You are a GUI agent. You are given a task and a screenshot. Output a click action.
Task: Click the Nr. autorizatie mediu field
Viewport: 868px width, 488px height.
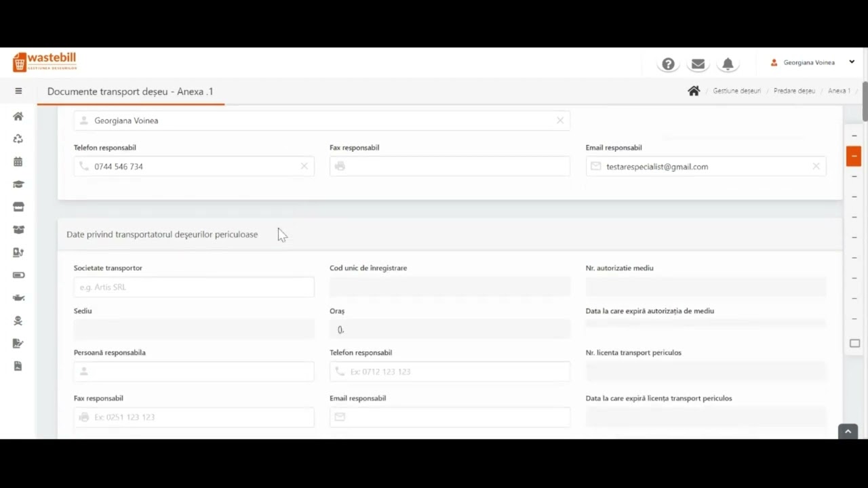point(706,287)
